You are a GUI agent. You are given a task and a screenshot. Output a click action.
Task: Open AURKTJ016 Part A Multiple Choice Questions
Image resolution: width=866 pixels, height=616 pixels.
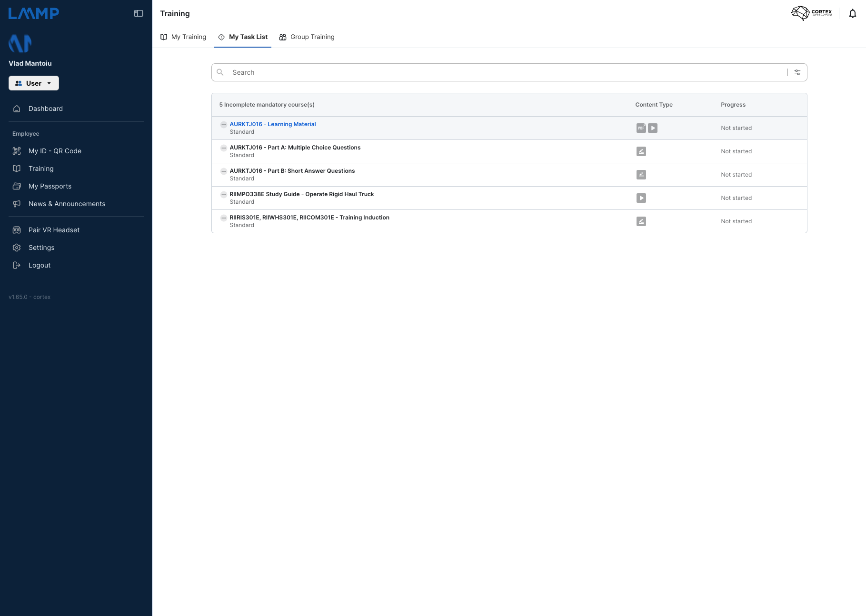coord(295,148)
